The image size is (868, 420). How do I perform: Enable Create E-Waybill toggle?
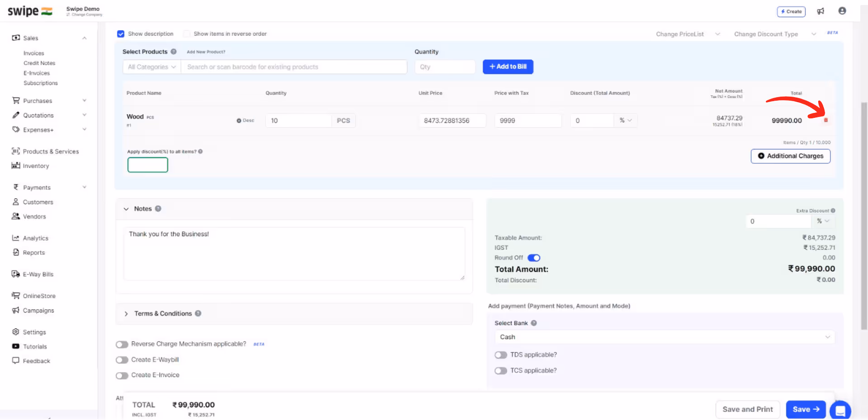click(122, 360)
